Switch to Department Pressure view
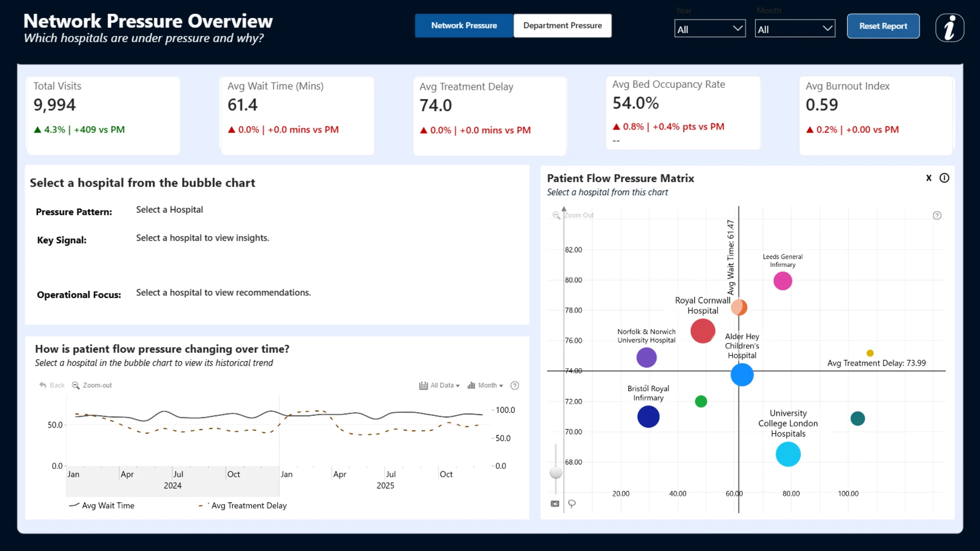 point(562,26)
